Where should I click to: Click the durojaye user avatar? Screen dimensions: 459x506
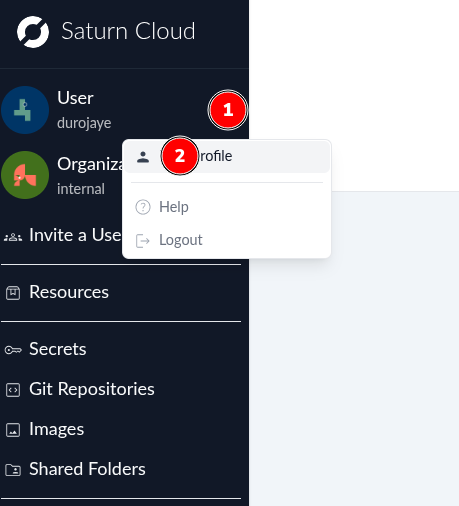pyautogui.click(x=25, y=110)
